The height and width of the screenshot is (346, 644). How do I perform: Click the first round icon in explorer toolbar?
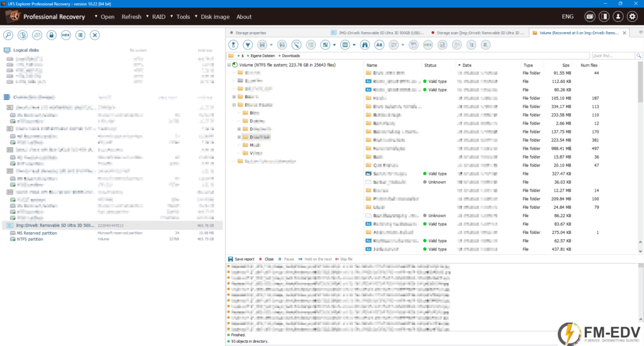point(233,45)
